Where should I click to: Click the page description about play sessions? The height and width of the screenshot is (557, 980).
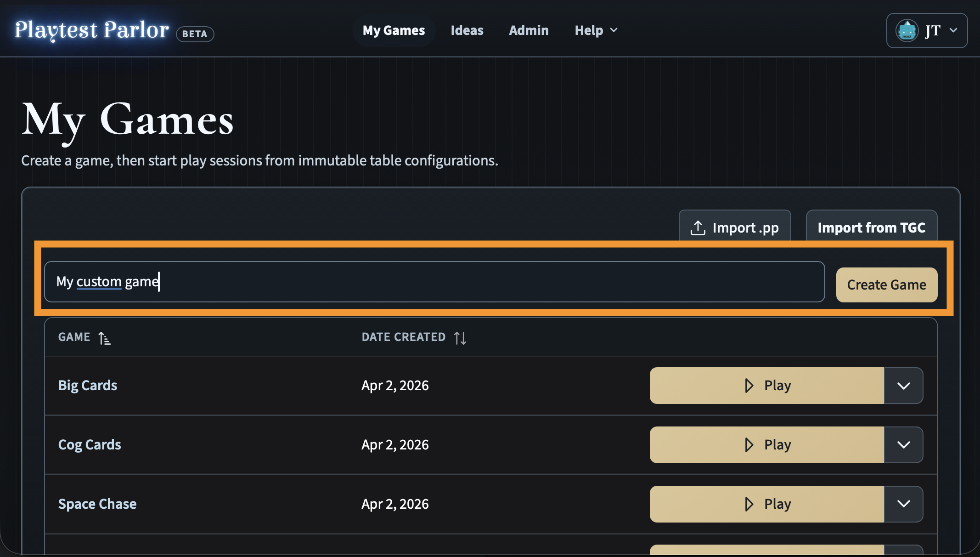259,160
